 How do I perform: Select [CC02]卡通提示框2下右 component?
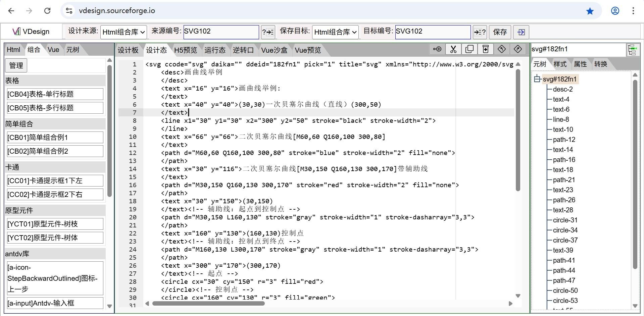pos(55,195)
